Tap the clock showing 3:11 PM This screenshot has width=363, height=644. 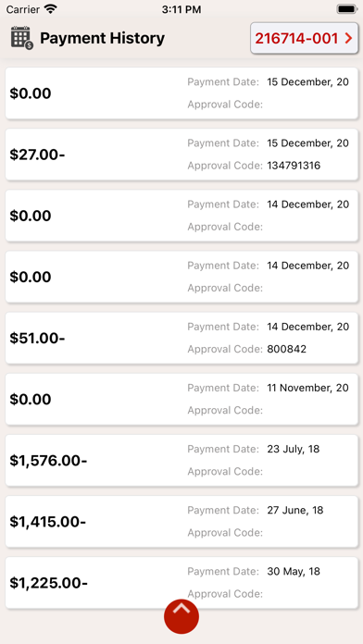181,9
